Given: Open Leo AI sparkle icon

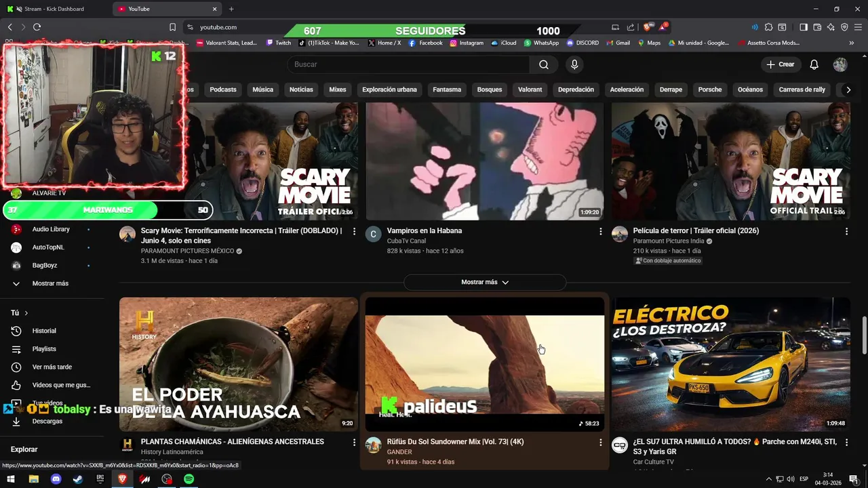Looking at the screenshot, I should (831, 27).
